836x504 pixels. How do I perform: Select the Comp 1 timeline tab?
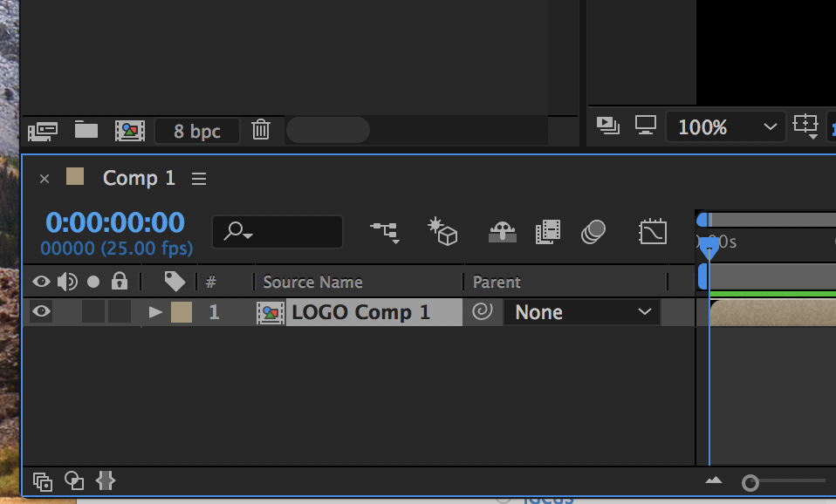point(139,178)
